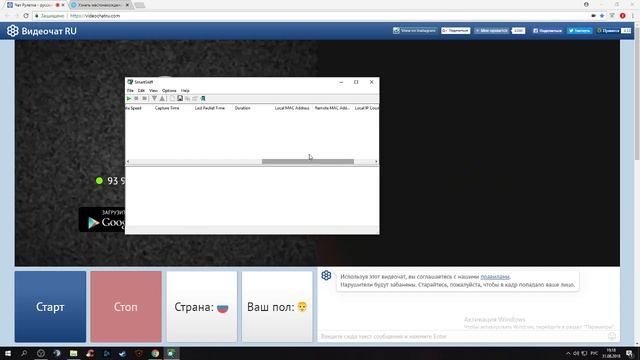Viewport: 640px width, 360px height.
Task: Click the red extension icon in Chrome toolbar
Action: pyautogui.click(x=622, y=16)
